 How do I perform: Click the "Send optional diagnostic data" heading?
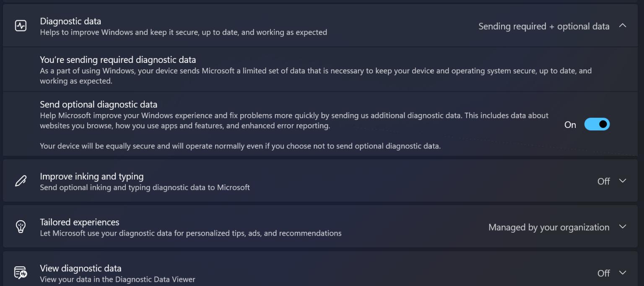click(99, 104)
